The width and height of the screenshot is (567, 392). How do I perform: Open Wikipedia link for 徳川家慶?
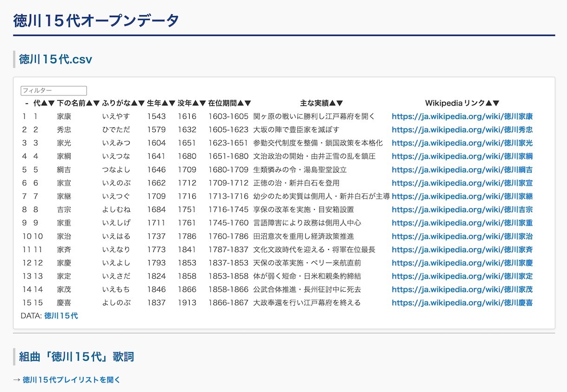(462, 263)
